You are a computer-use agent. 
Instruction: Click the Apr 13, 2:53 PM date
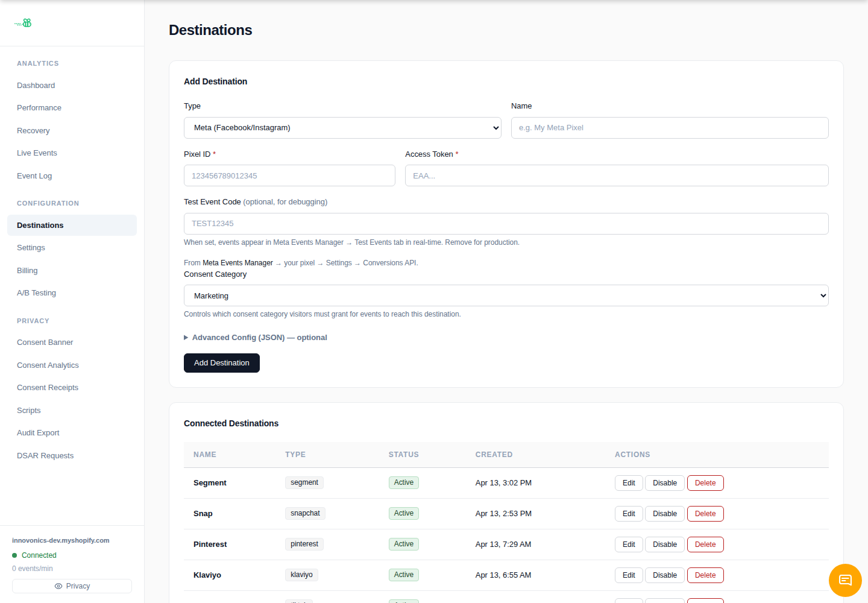(x=503, y=514)
